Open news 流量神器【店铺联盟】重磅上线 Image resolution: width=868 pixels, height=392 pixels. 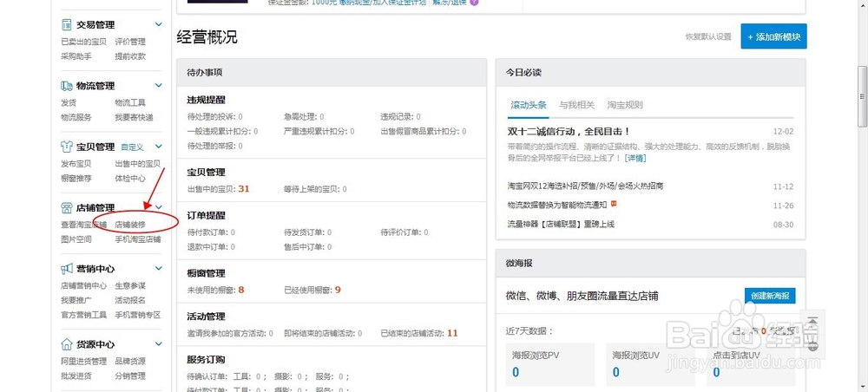pyautogui.click(x=561, y=225)
